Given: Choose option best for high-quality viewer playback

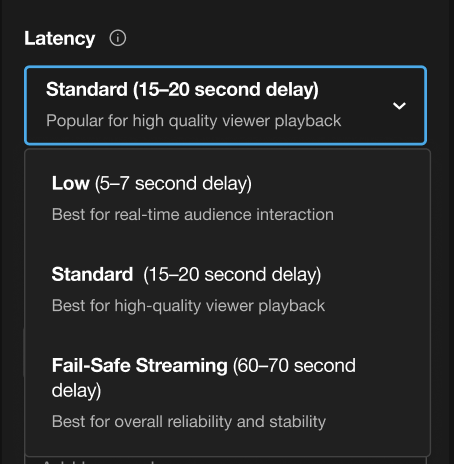Looking at the screenshot, I should pos(188,306).
